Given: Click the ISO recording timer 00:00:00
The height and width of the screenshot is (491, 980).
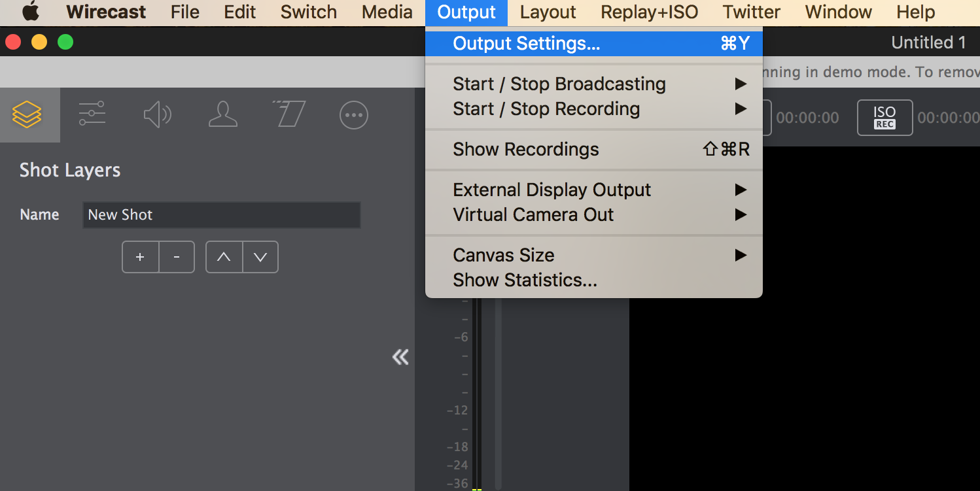Looking at the screenshot, I should [x=949, y=118].
